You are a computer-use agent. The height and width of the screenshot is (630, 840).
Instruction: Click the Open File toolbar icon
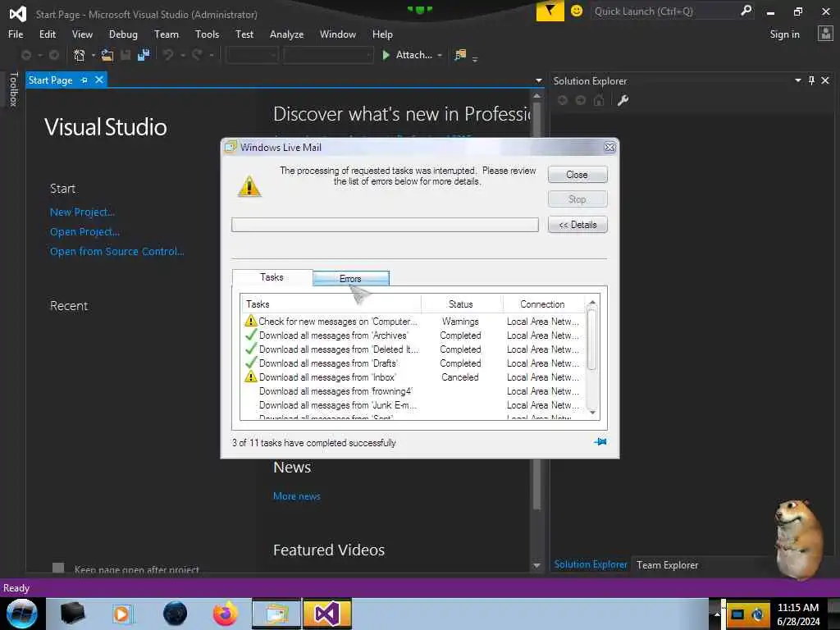107,55
